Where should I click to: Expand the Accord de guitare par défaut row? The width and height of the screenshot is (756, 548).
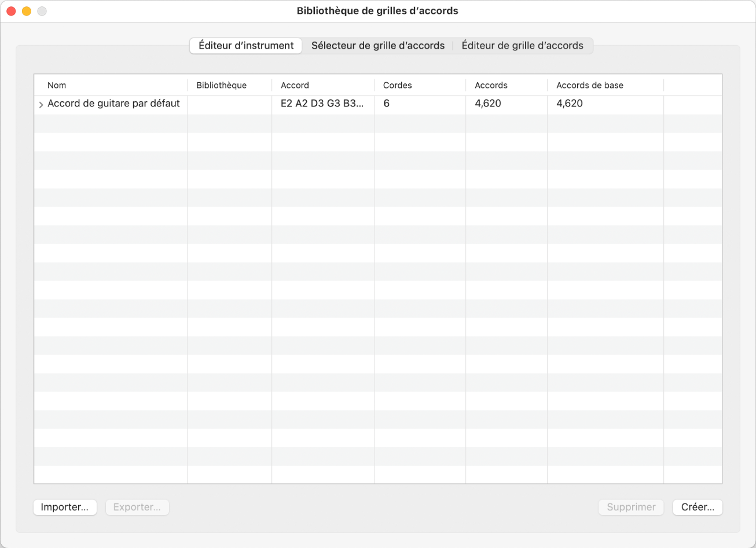41,105
